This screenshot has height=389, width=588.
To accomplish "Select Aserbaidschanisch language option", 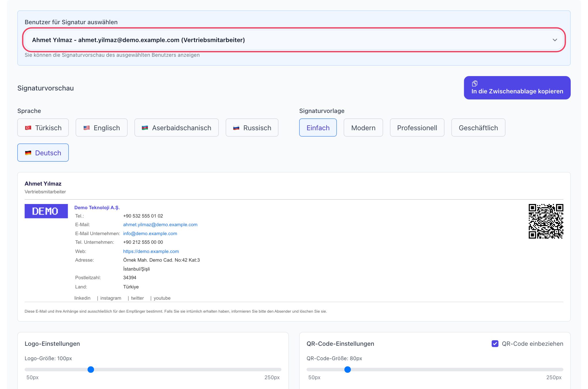I will point(176,127).
